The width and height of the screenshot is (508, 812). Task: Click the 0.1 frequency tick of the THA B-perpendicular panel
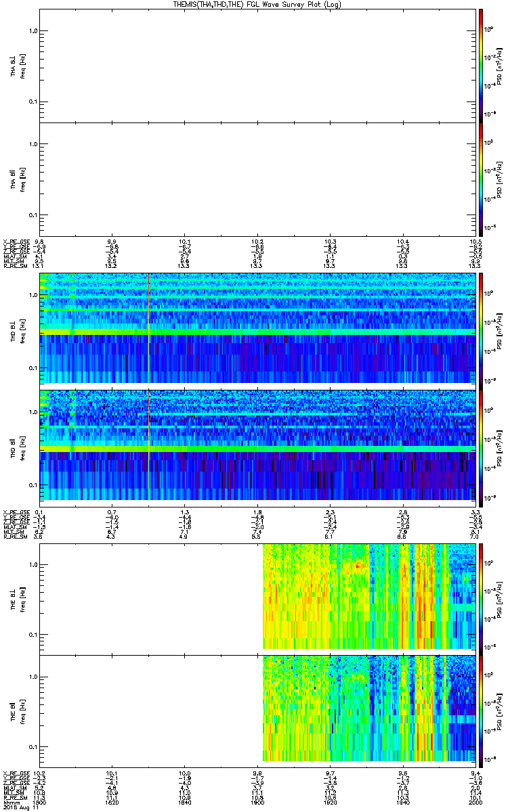tap(33, 101)
